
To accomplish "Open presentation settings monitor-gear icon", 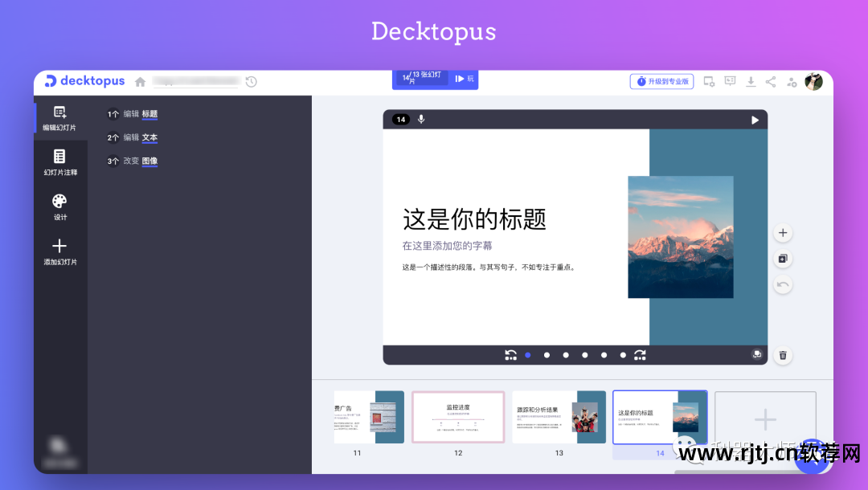I will pos(709,82).
